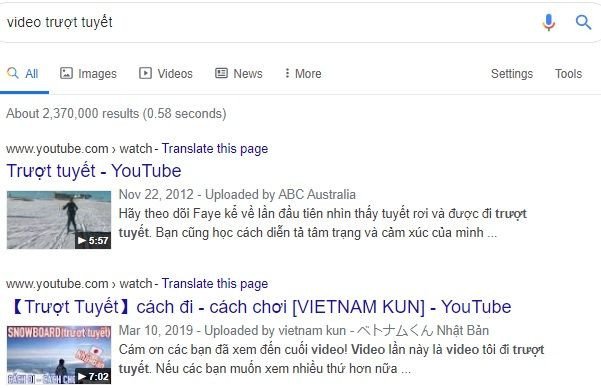Switch to the Images tab
This screenshot has width=601, height=388.
(x=88, y=74)
